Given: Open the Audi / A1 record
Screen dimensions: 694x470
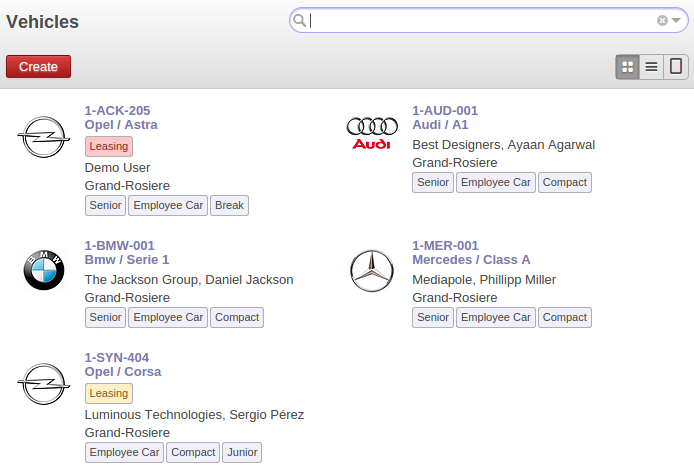Looking at the screenshot, I should (x=440, y=125).
